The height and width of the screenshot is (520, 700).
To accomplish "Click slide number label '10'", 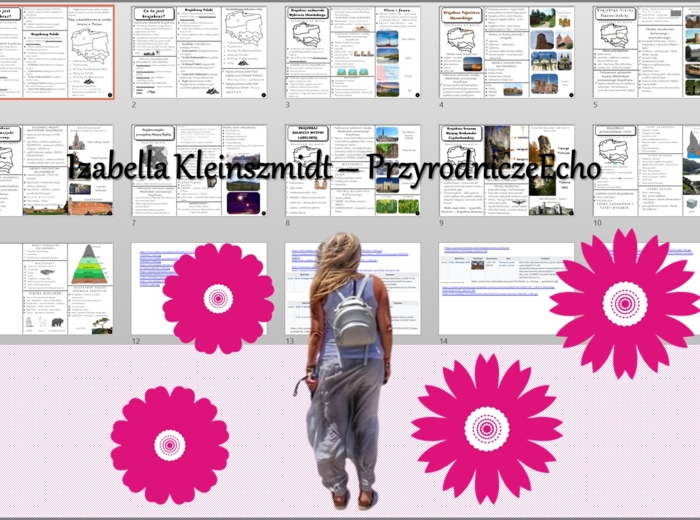I will coord(597,223).
